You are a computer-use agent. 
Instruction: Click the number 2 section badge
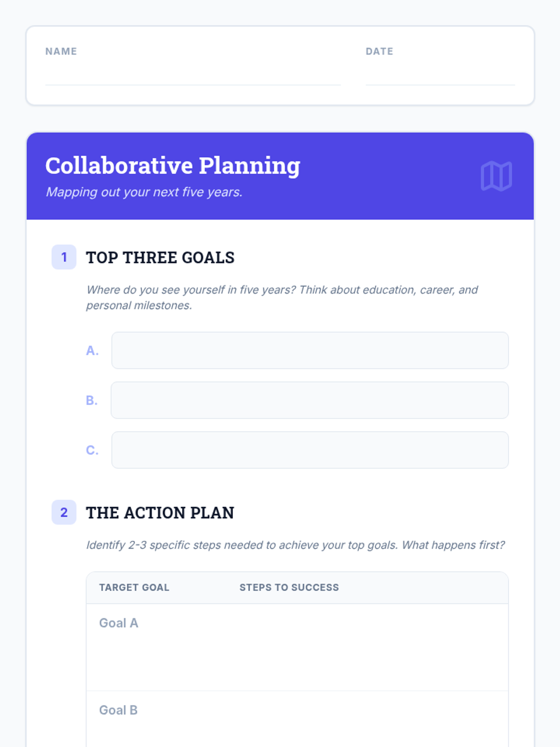[64, 513]
